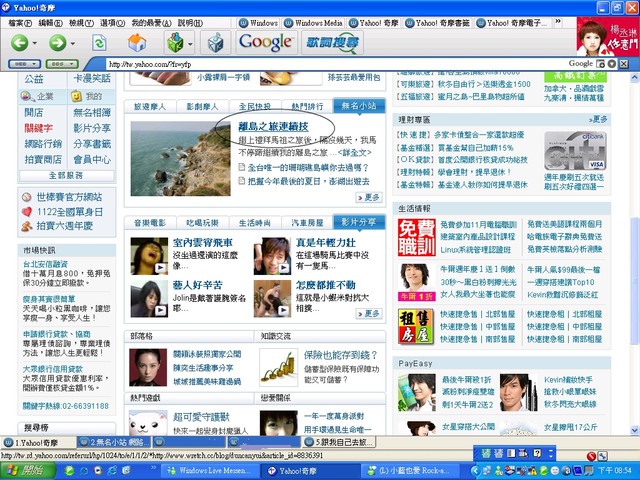Open the 歌詞搜尋 lyrics search button
Screen dimensions: 640x480
333,42
